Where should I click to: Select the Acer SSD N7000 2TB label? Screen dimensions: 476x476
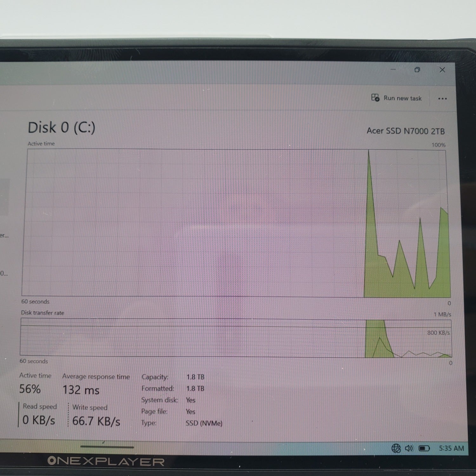click(406, 131)
